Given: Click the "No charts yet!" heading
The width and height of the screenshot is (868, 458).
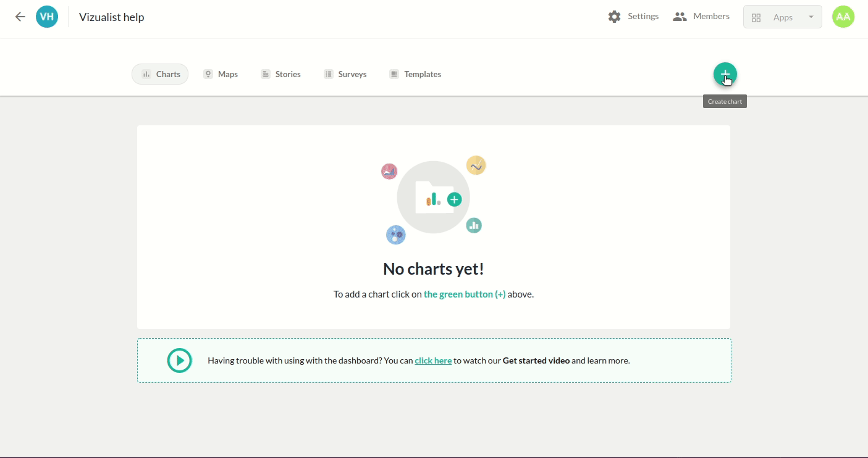Looking at the screenshot, I should (x=434, y=269).
